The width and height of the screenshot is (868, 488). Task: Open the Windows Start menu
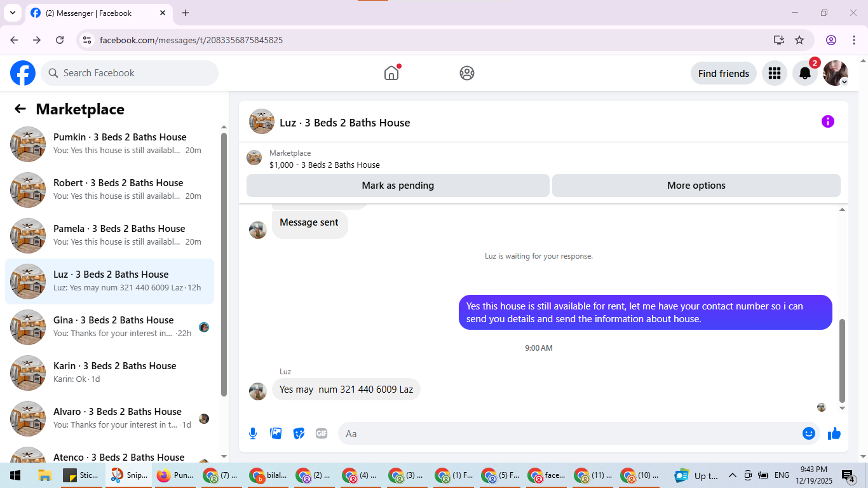[15, 475]
